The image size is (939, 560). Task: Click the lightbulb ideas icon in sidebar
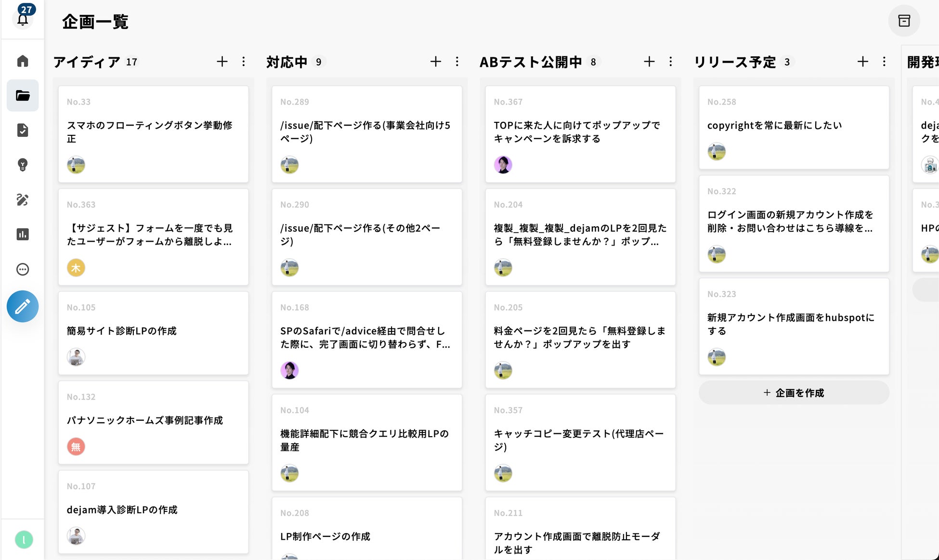[x=23, y=165]
